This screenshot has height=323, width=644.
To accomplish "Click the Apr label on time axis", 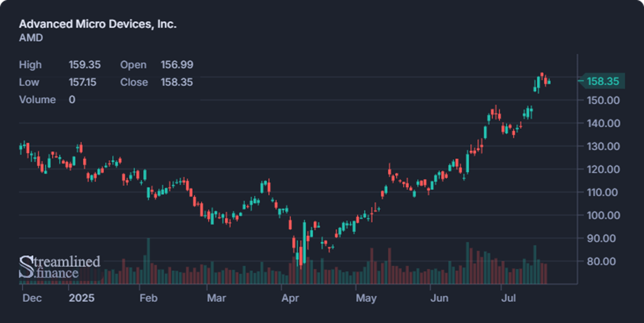I will click(x=290, y=298).
